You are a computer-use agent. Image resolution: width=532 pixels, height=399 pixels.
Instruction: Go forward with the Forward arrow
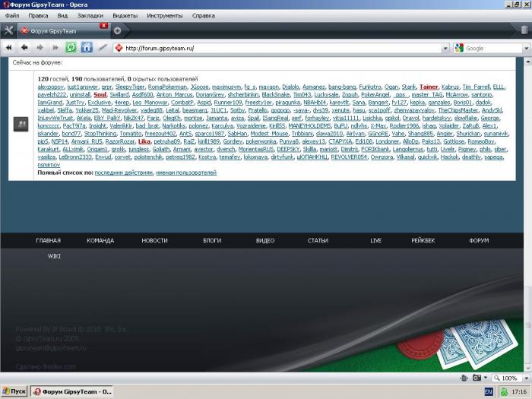40,47
